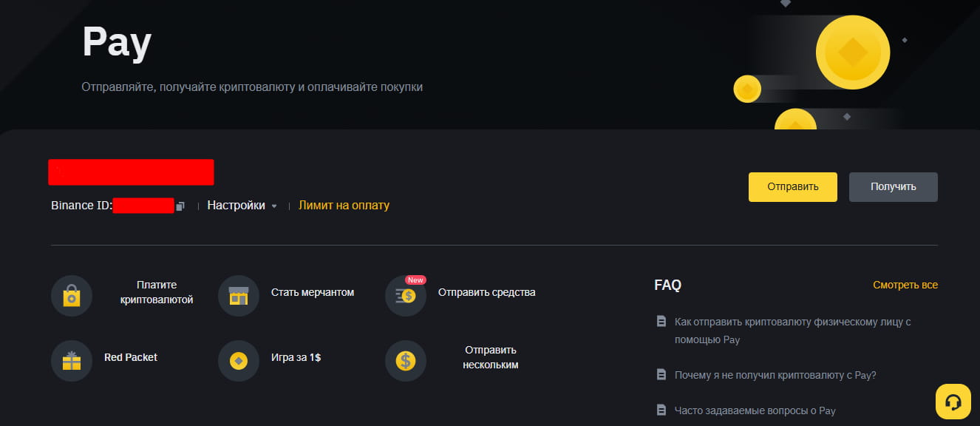Click the document icon beside Почему я не получил
Image resolution: width=980 pixels, height=426 pixels.
(x=661, y=375)
